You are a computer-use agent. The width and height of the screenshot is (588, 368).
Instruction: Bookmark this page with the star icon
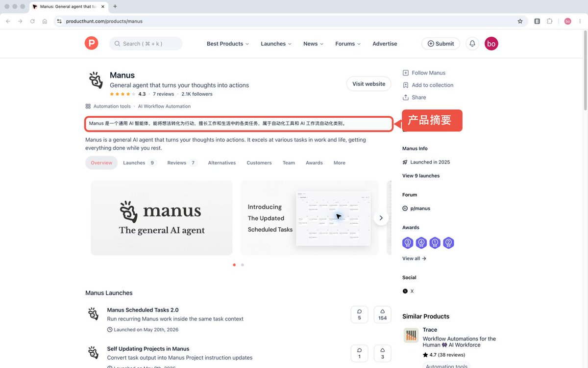coord(520,21)
